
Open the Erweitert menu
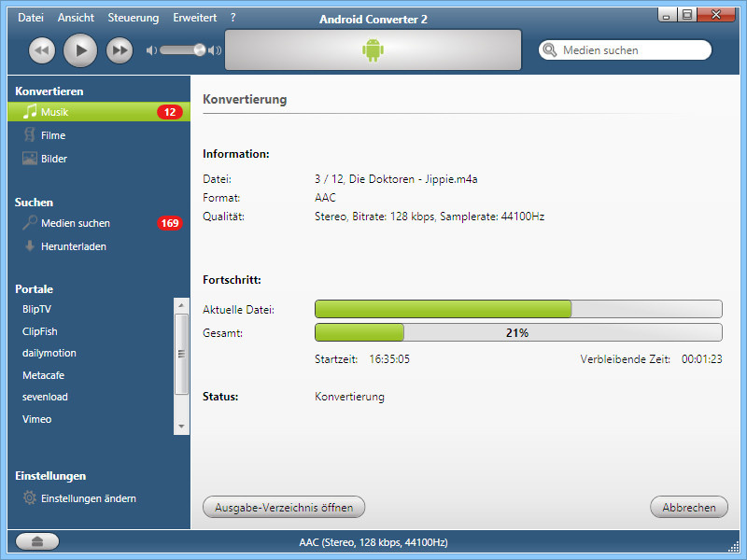195,18
